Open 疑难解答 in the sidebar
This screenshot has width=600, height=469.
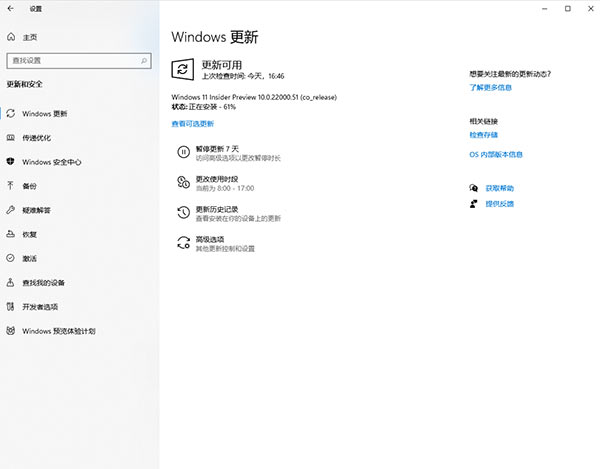(x=36, y=210)
